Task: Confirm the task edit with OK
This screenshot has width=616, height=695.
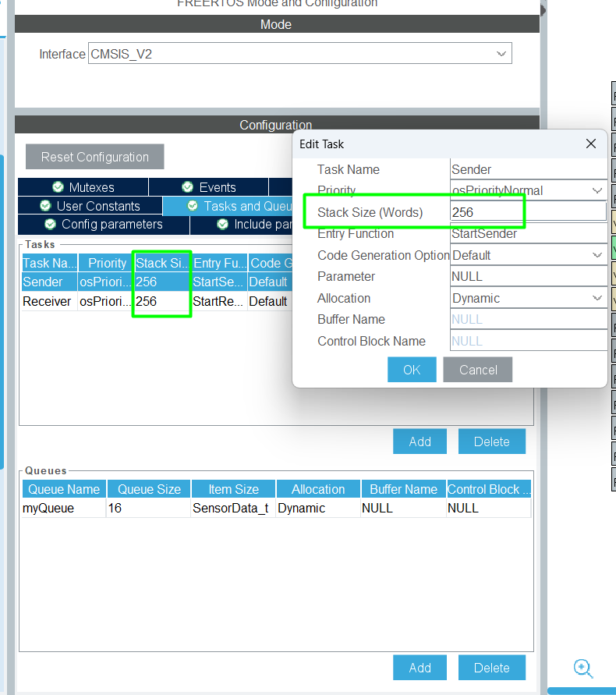Action: click(x=412, y=370)
